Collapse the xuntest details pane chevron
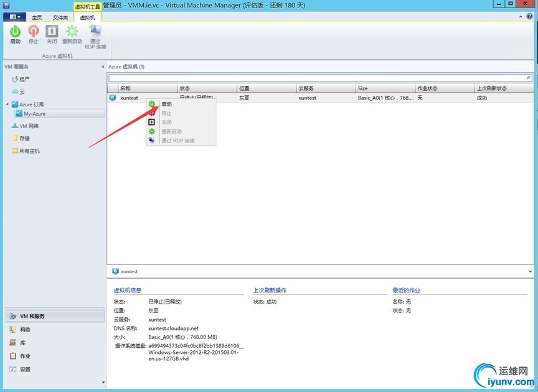 coord(530,271)
